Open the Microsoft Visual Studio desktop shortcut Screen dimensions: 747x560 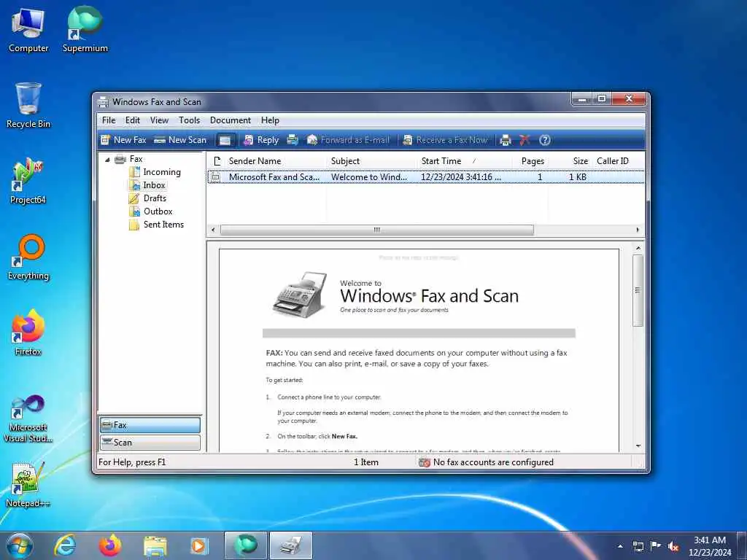(28, 419)
